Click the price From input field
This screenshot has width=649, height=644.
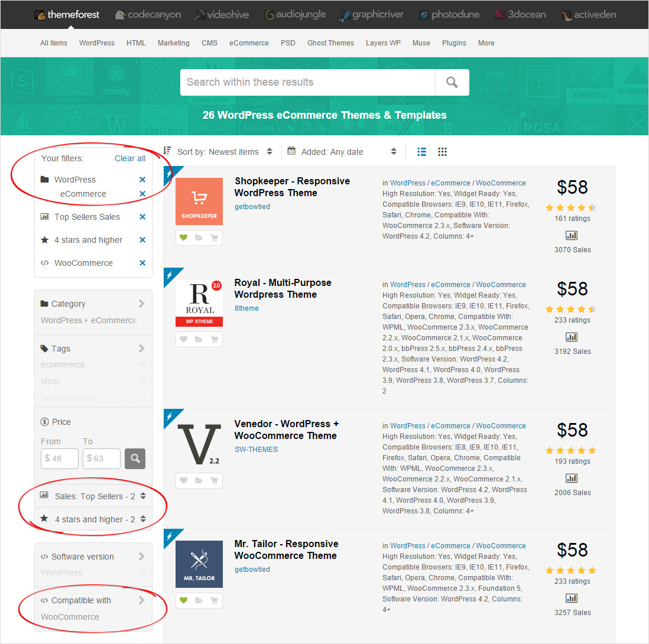point(60,458)
